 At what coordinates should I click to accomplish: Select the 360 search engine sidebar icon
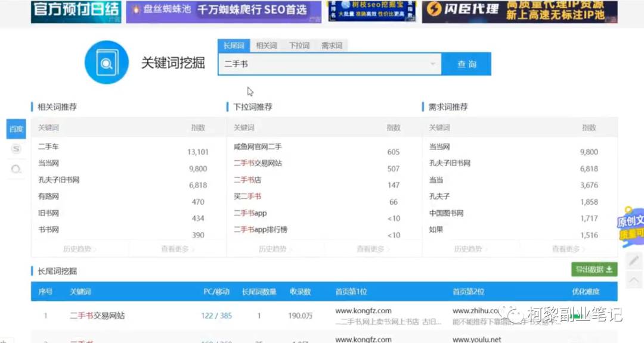pyautogui.click(x=16, y=169)
